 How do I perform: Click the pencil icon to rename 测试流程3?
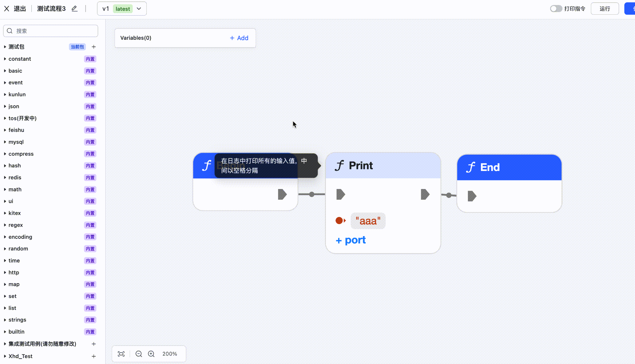[75, 9]
